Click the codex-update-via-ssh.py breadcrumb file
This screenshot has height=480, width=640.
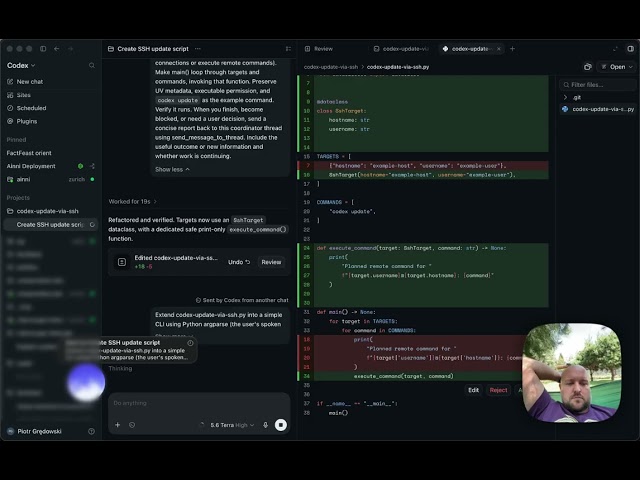click(x=398, y=67)
